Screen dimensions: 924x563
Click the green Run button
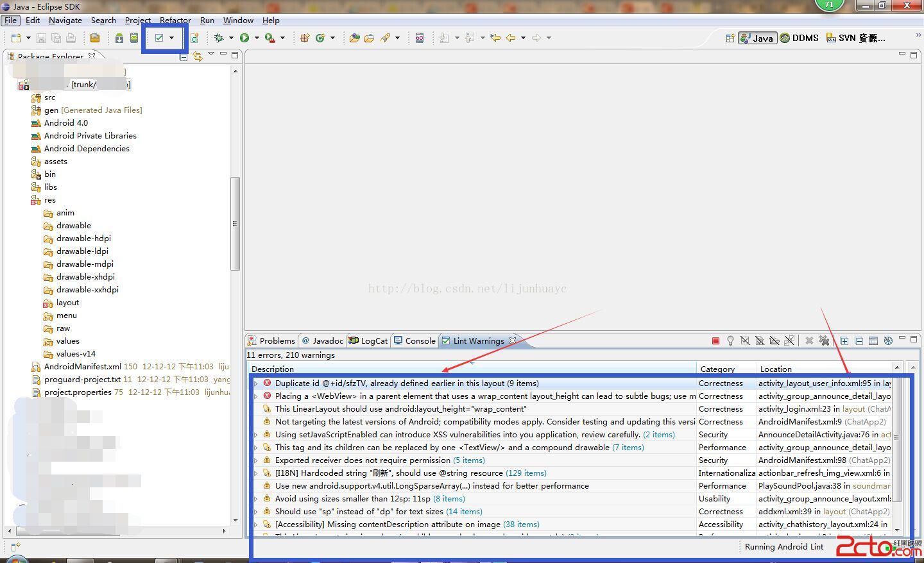click(x=244, y=38)
